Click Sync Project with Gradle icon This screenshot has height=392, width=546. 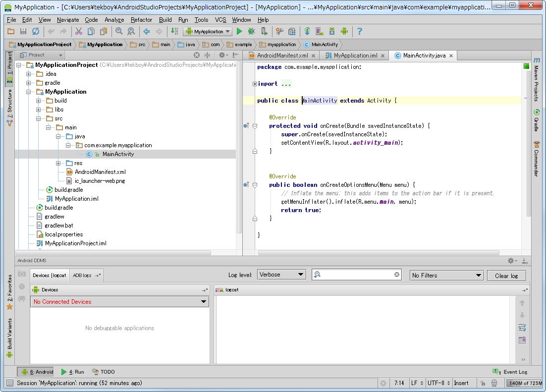307,31
